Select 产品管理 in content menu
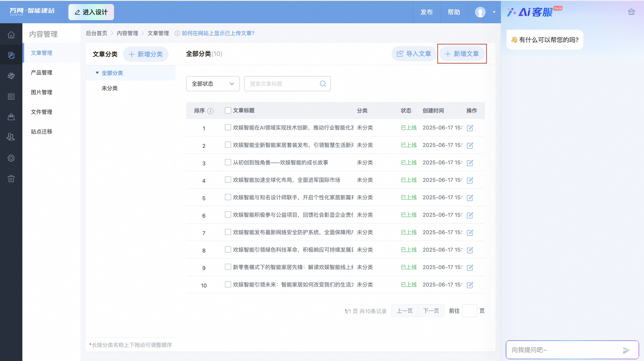644x361 pixels. click(x=42, y=72)
